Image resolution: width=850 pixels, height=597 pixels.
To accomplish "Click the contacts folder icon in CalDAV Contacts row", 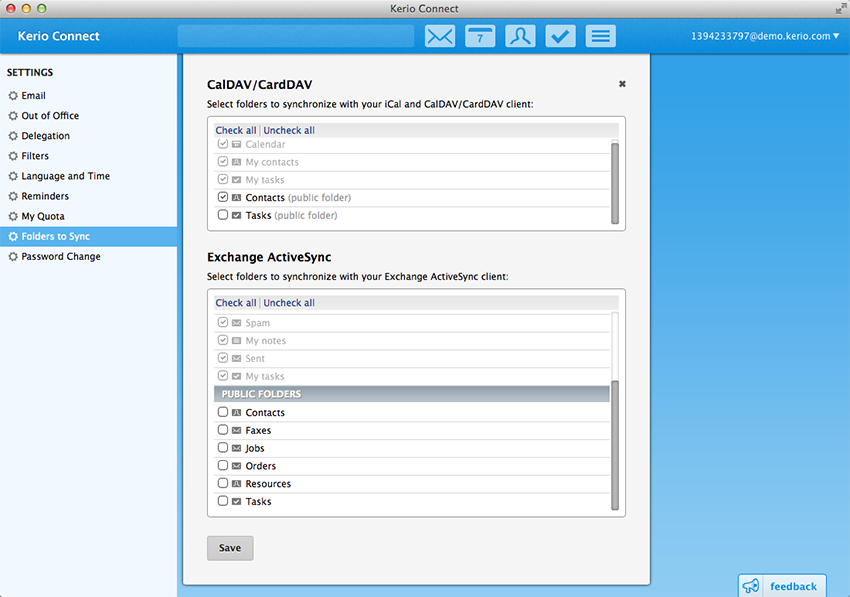I will [236, 197].
